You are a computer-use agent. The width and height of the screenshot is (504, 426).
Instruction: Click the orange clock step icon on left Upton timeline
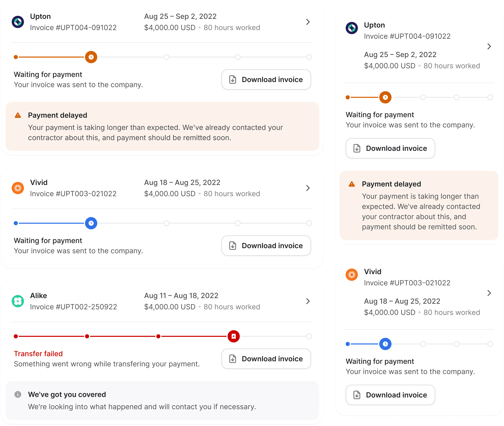click(91, 57)
